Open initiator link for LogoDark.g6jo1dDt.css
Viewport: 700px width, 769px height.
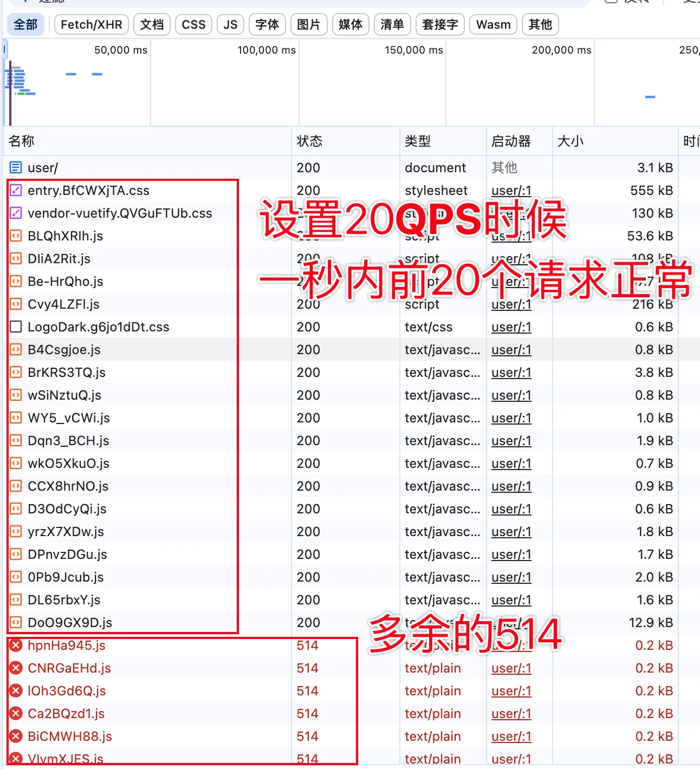[511, 327]
